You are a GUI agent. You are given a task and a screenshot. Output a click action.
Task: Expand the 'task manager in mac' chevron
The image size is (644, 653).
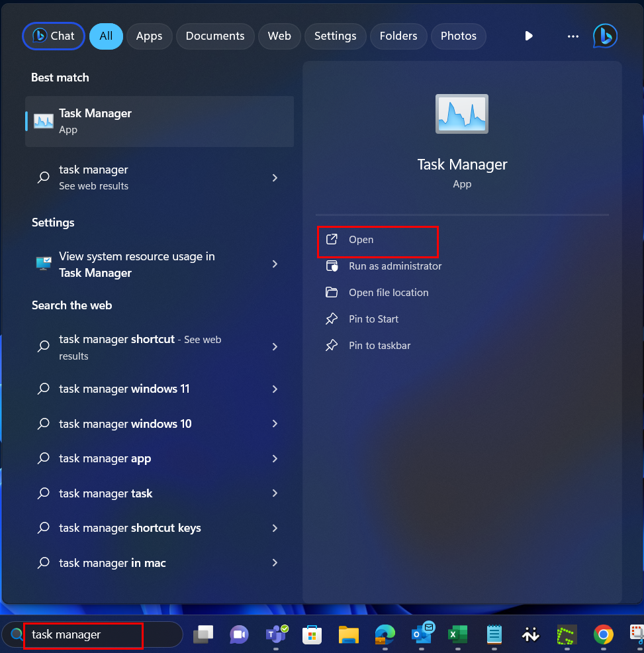point(275,563)
